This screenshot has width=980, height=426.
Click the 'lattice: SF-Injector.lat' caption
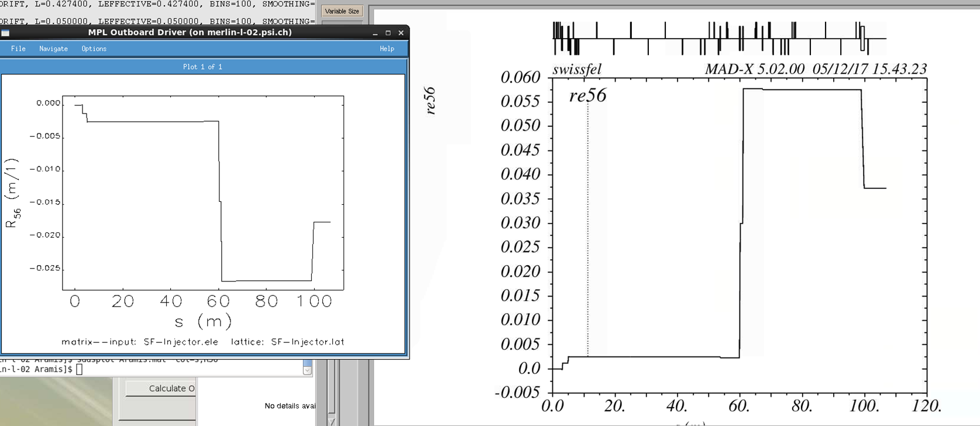coord(288,342)
